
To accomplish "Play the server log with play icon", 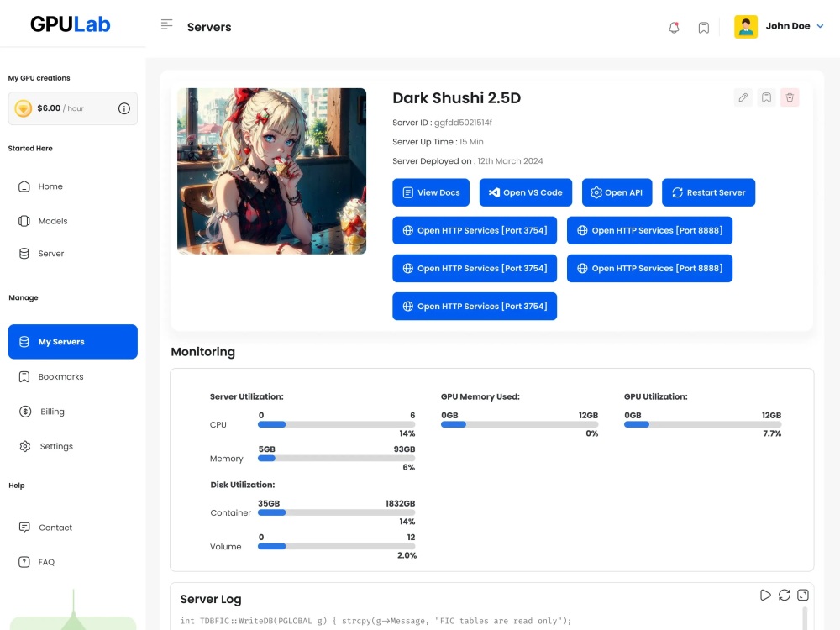I will point(765,596).
